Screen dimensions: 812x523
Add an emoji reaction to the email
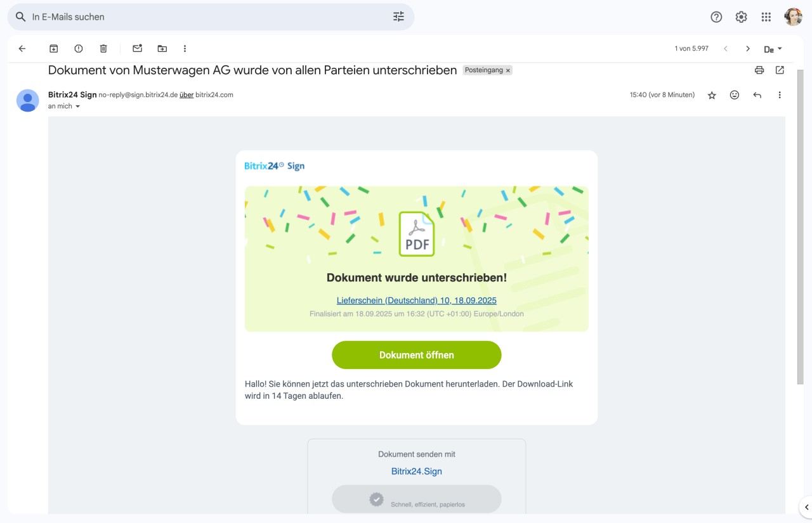coord(735,95)
